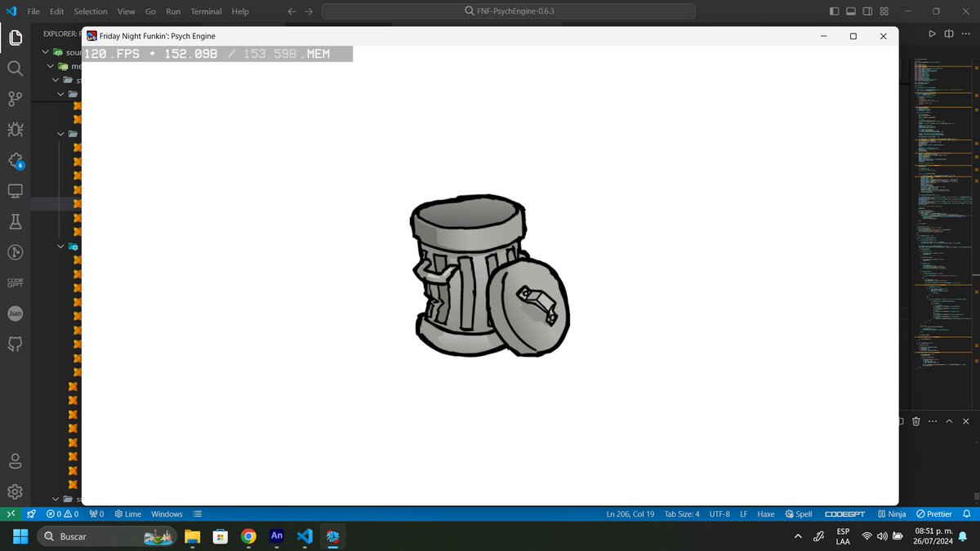Toggle Prettier in the status bar

(934, 514)
